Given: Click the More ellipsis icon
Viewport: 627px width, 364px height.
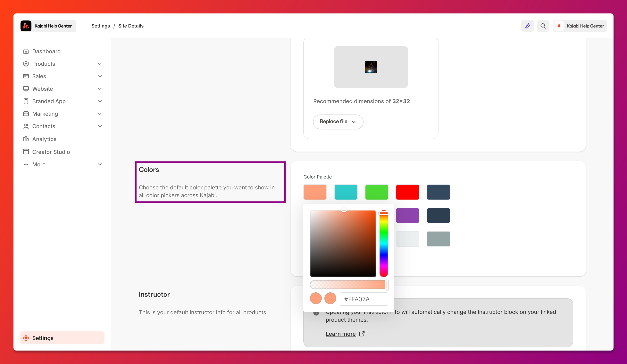Looking at the screenshot, I should point(26,164).
